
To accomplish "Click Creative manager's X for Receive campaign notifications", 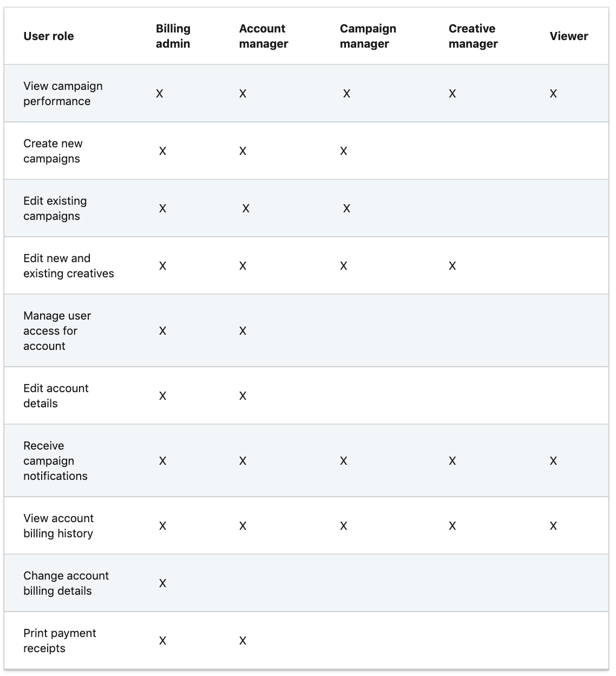I will (x=453, y=461).
